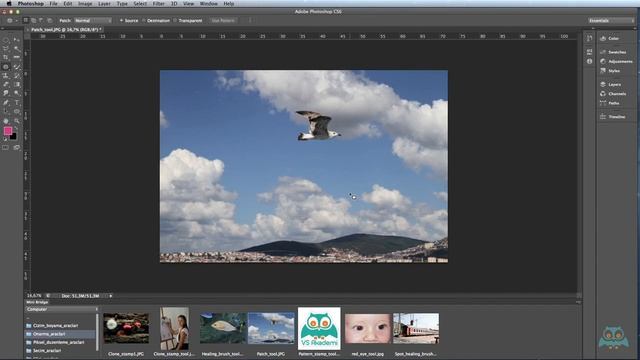The image size is (640, 360).
Task: Open the Paths panel
Action: point(610,103)
